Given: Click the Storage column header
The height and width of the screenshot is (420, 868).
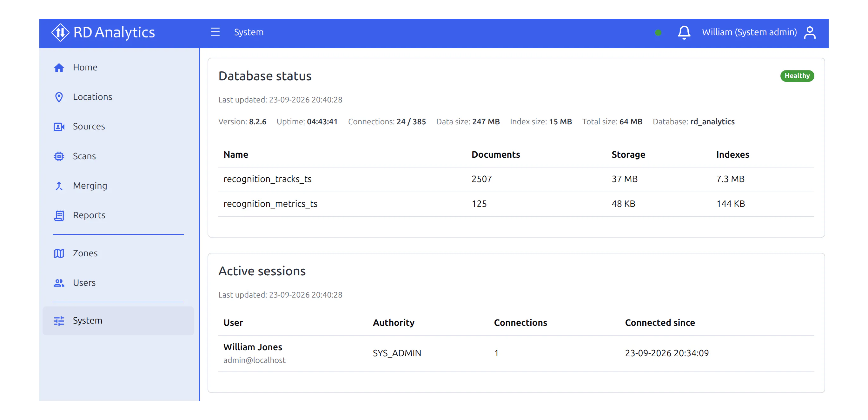Looking at the screenshot, I should point(628,154).
